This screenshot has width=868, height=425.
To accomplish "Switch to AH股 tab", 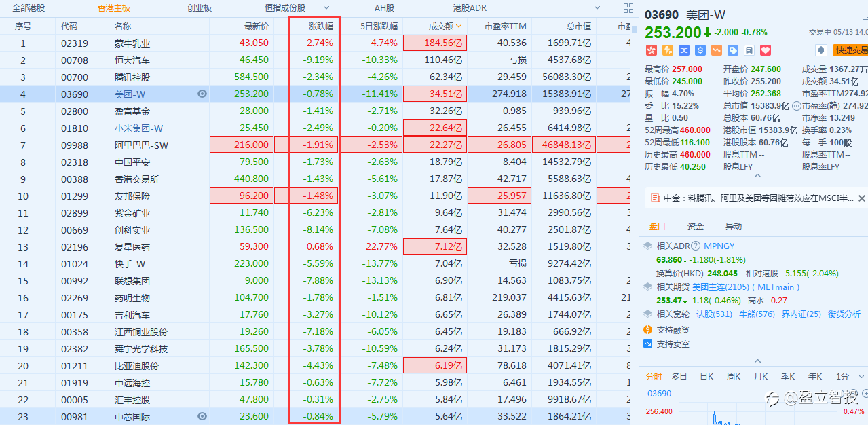I will coord(384,8).
